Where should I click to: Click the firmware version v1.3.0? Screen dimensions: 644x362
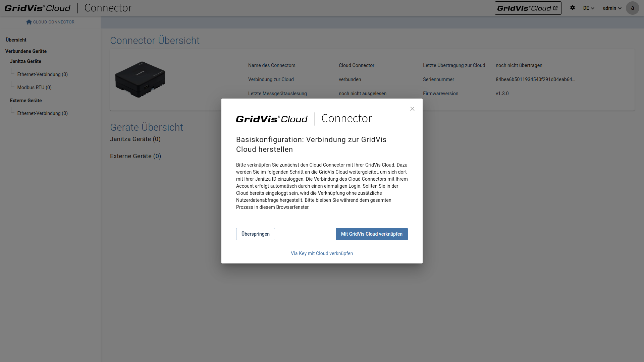(502, 94)
